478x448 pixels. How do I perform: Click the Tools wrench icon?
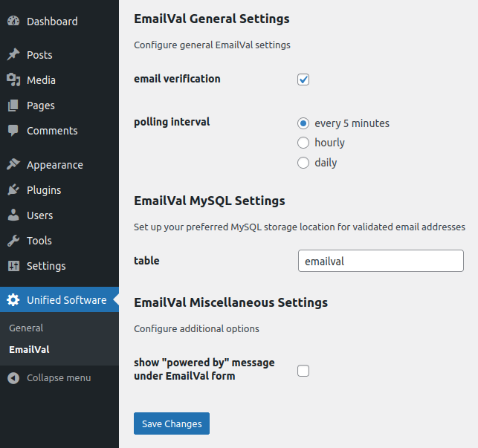[13, 241]
